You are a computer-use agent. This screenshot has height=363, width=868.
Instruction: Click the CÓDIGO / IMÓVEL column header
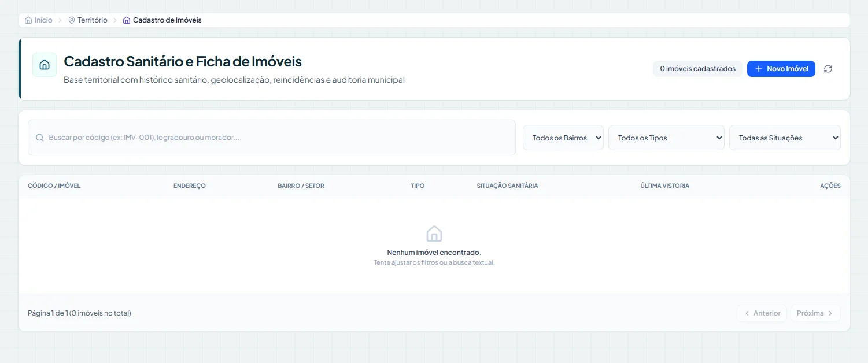pos(54,186)
